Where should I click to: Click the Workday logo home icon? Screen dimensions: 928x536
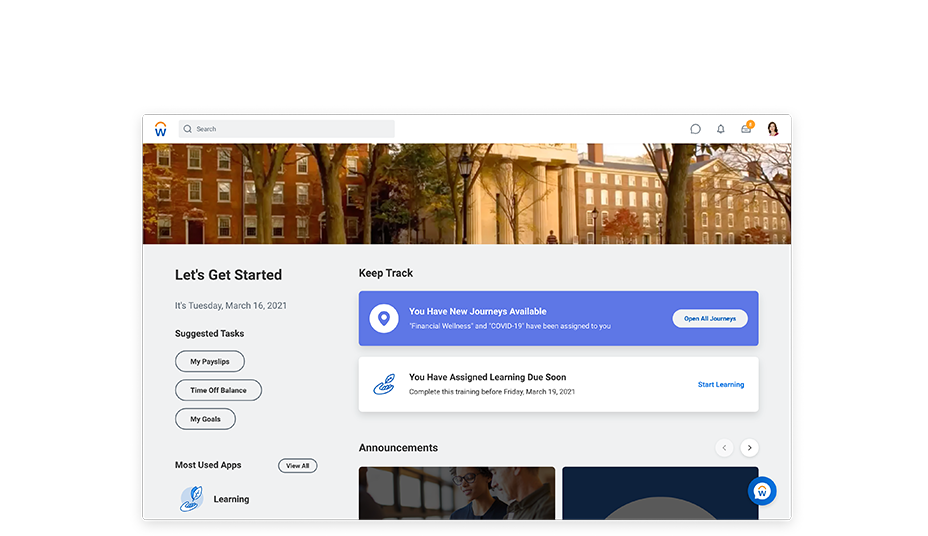(x=160, y=129)
